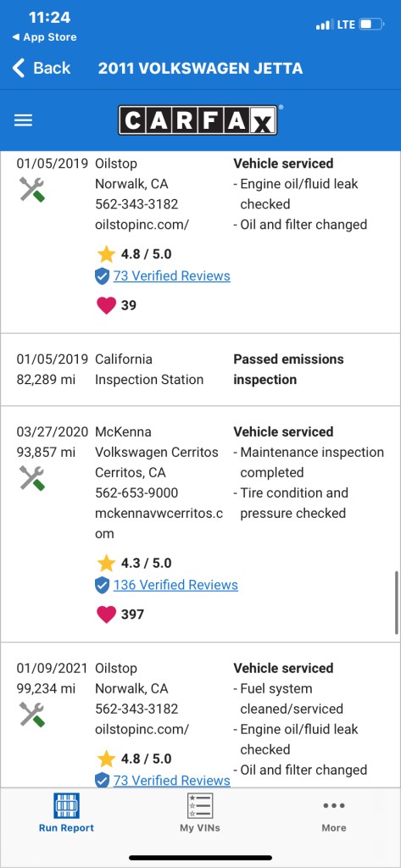Switch to the My VINs tab

pos(200,813)
